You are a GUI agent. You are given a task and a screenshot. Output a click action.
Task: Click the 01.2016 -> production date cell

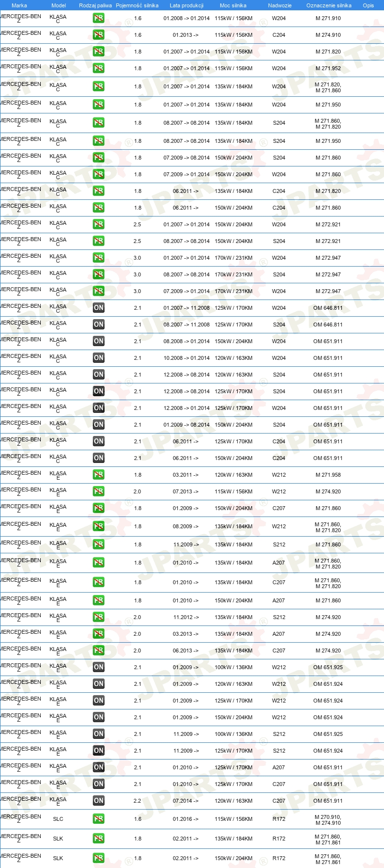point(186,819)
